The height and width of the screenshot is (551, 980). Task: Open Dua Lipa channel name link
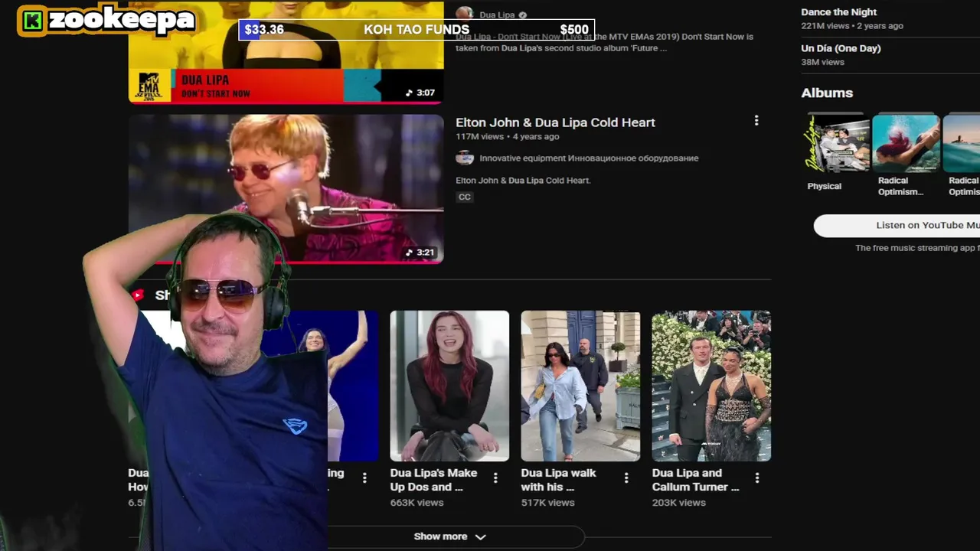coord(497,15)
